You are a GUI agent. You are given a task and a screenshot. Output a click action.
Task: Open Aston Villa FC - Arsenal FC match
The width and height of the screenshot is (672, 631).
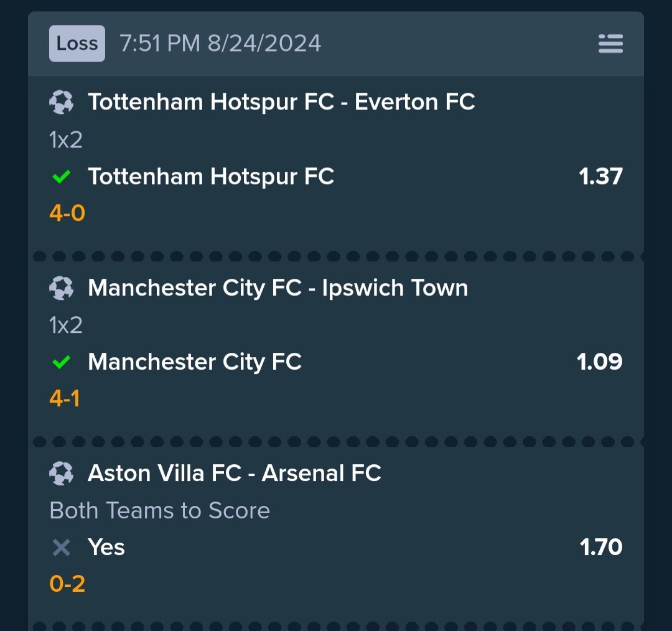click(x=235, y=473)
